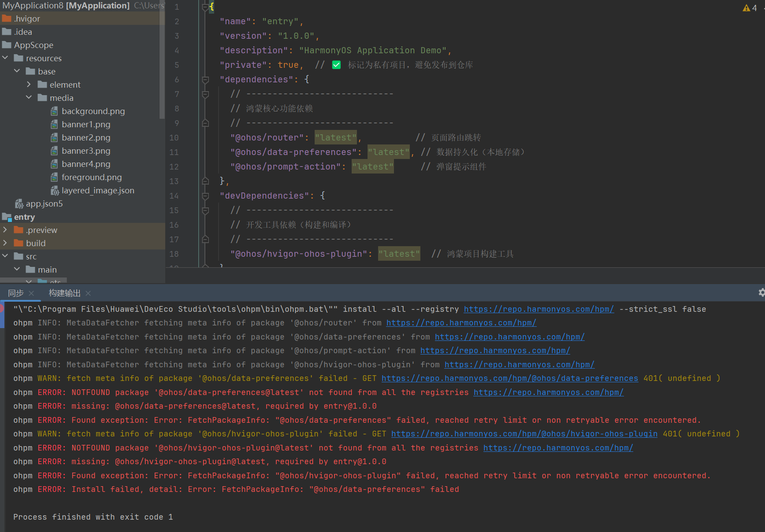Expand the .preview folder

5,230
